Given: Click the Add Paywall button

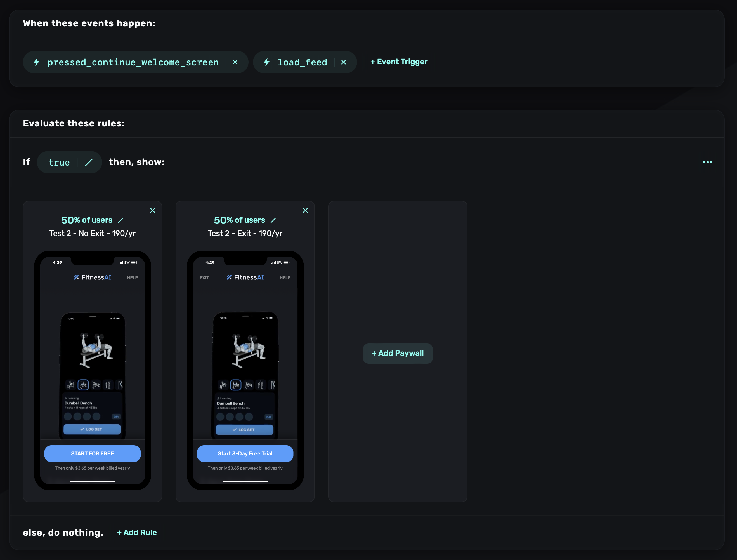Looking at the screenshot, I should coord(398,353).
